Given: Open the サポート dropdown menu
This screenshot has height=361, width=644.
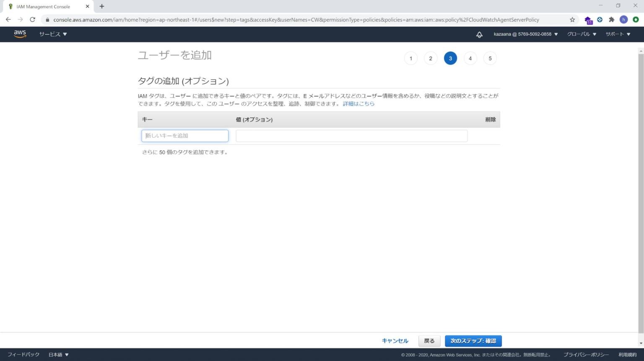Looking at the screenshot, I should [617, 34].
